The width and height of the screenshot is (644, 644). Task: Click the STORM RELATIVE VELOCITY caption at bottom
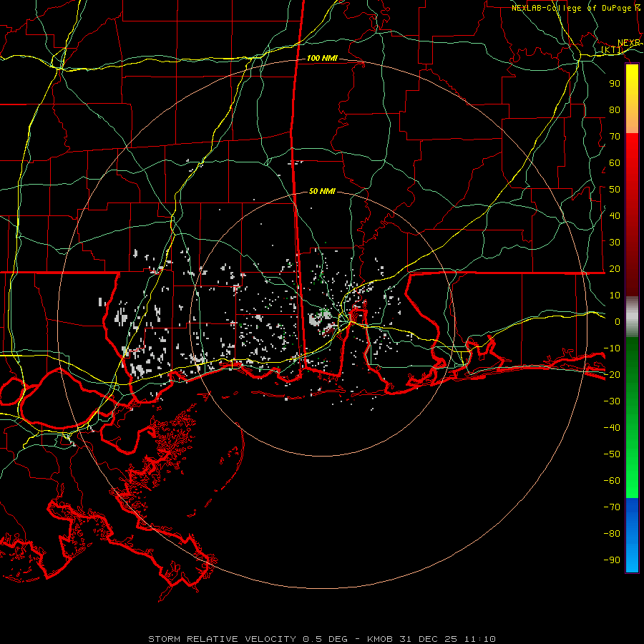tap(321, 639)
